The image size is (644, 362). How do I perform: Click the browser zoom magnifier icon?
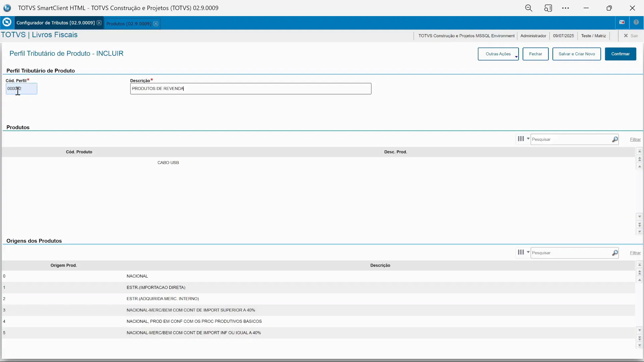tap(529, 8)
